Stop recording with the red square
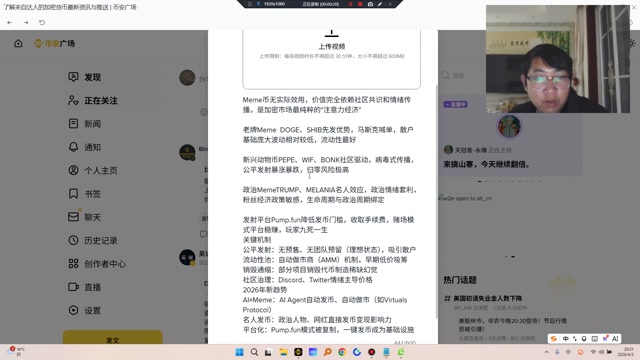 point(360,4)
